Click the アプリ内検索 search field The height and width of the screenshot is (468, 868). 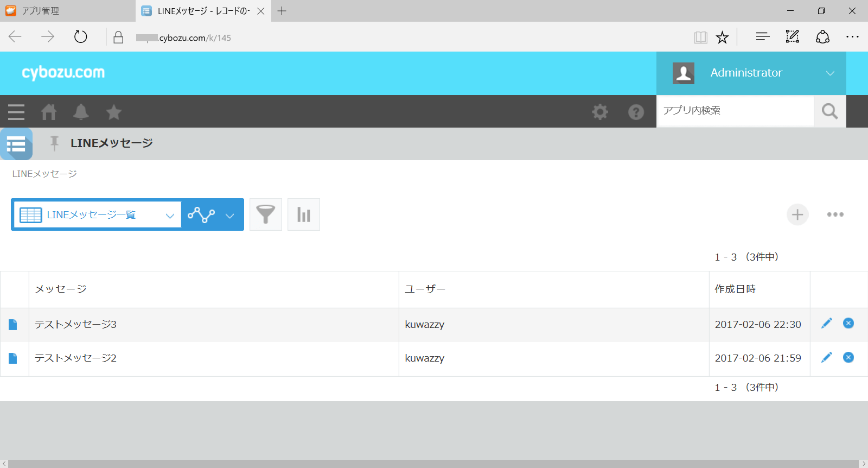(x=735, y=111)
